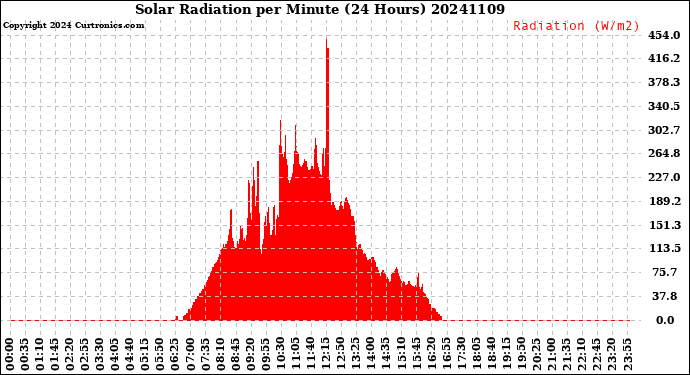Image resolution: width=690 pixels, height=375 pixels.
Task: Click the 00:35 time axis label
Action: (25, 355)
